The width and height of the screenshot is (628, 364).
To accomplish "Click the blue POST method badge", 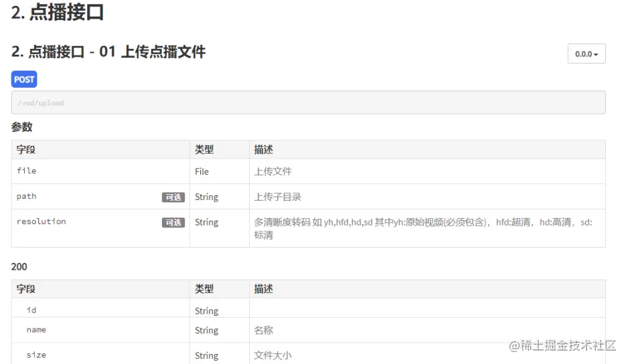I will [x=24, y=79].
